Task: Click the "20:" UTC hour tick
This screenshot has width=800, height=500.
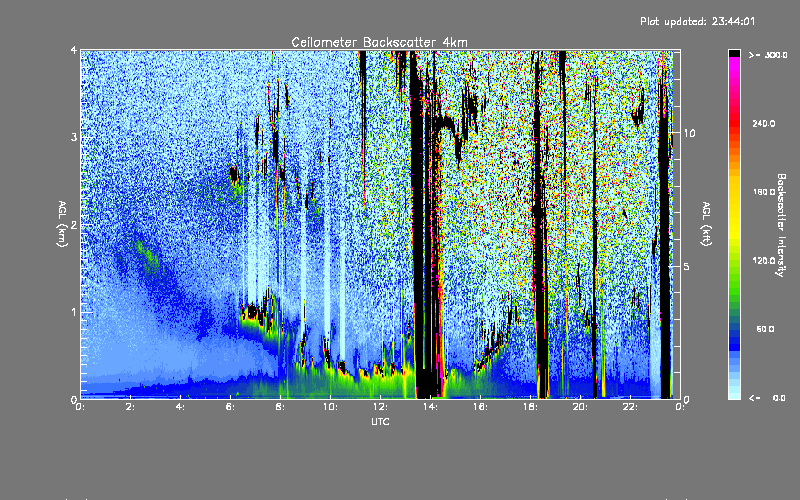Action: click(580, 407)
